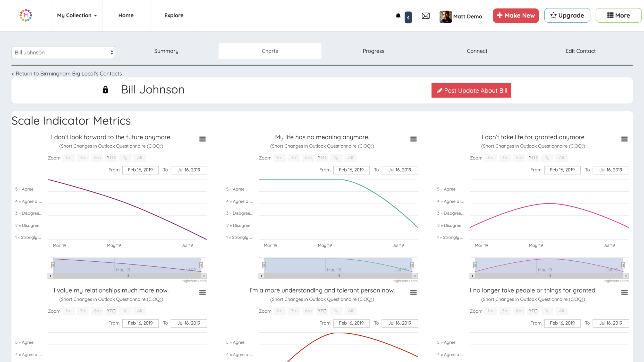Click right range handle on 'look forward to the future' navigator
Image resolution: width=644 pixels, height=362 pixels.
click(x=201, y=265)
